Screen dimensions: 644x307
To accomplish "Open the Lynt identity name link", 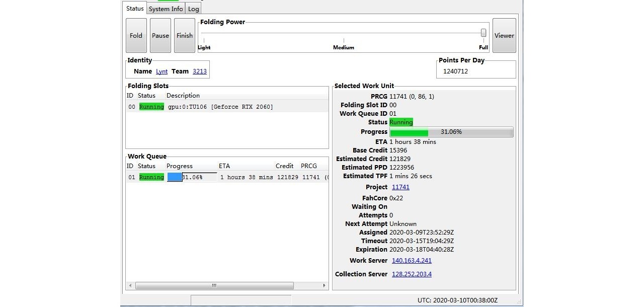I will pyautogui.click(x=162, y=71).
